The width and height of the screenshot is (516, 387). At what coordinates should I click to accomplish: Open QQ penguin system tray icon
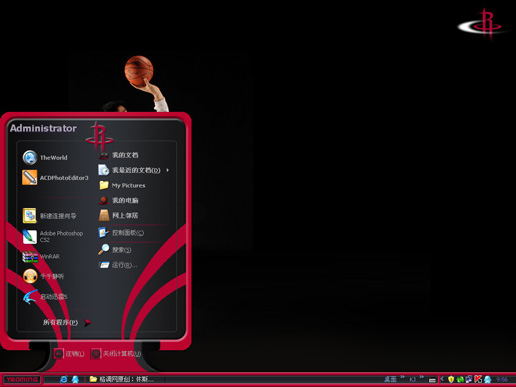[488, 379]
